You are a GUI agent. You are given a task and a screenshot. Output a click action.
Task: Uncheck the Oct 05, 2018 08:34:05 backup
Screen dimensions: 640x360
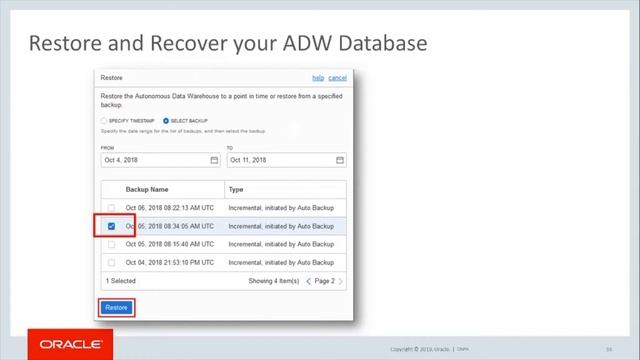[111, 226]
